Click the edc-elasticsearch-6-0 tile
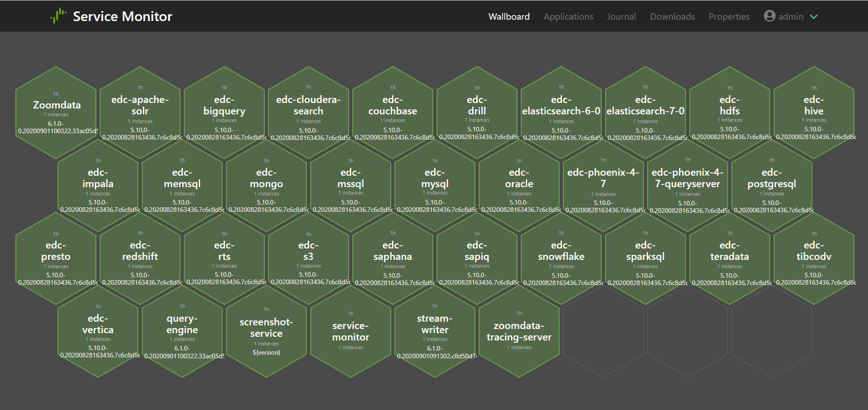Viewport: 868px width, 410px height. pos(562,113)
